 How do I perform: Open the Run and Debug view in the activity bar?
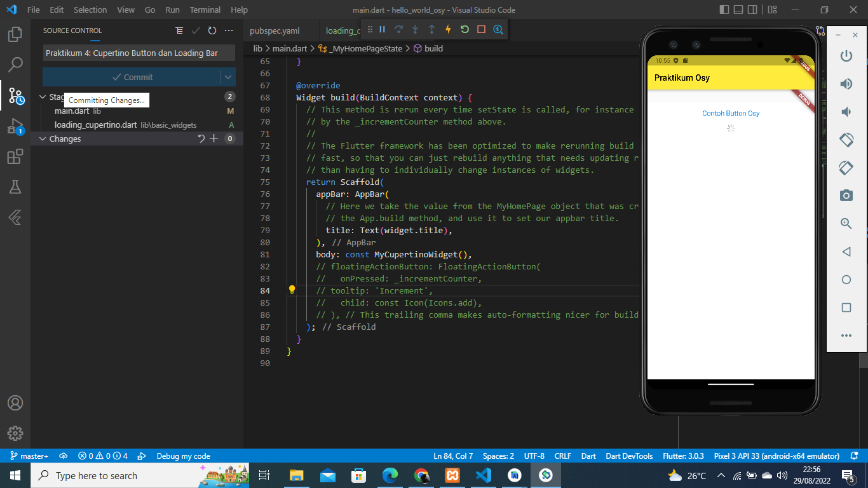(x=14, y=125)
